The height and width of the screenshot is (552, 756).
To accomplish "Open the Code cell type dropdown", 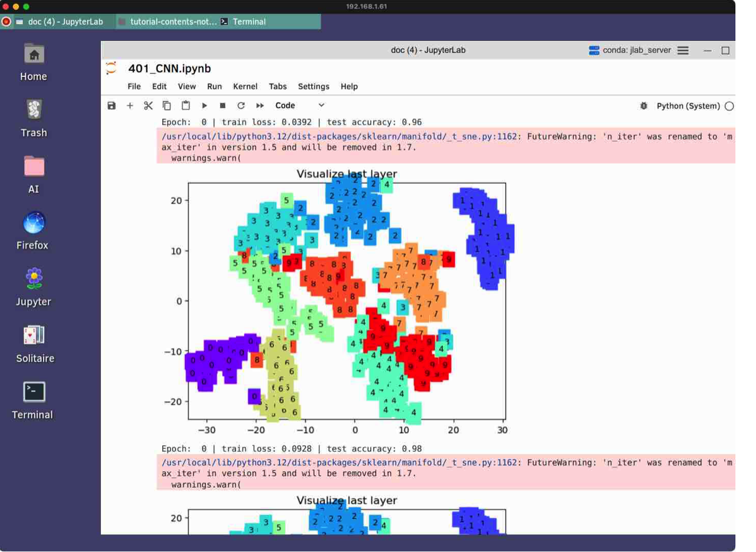I will (300, 105).
